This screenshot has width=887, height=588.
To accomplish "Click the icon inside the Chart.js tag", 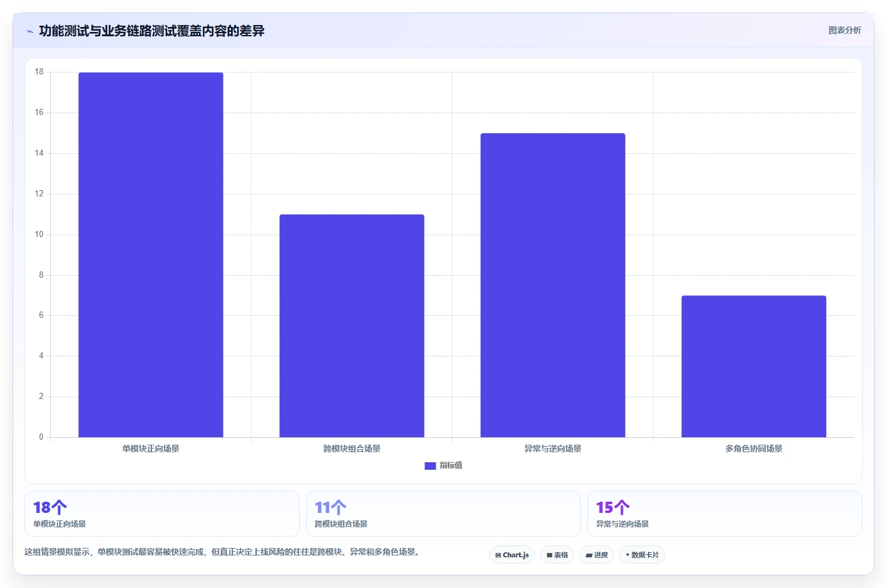I will coord(498,555).
